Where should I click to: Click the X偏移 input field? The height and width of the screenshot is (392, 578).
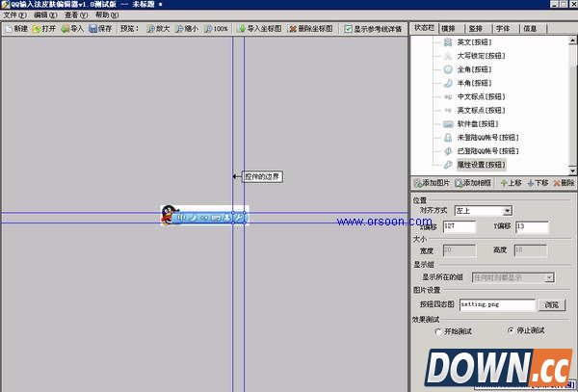click(x=460, y=226)
